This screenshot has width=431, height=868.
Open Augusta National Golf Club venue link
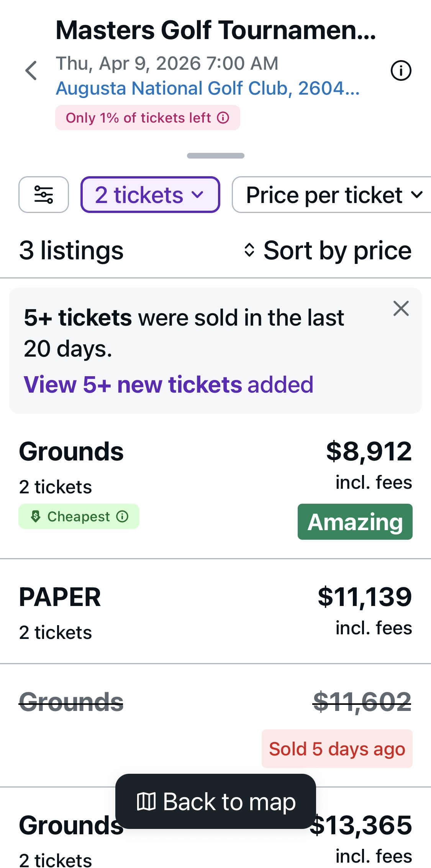[208, 88]
